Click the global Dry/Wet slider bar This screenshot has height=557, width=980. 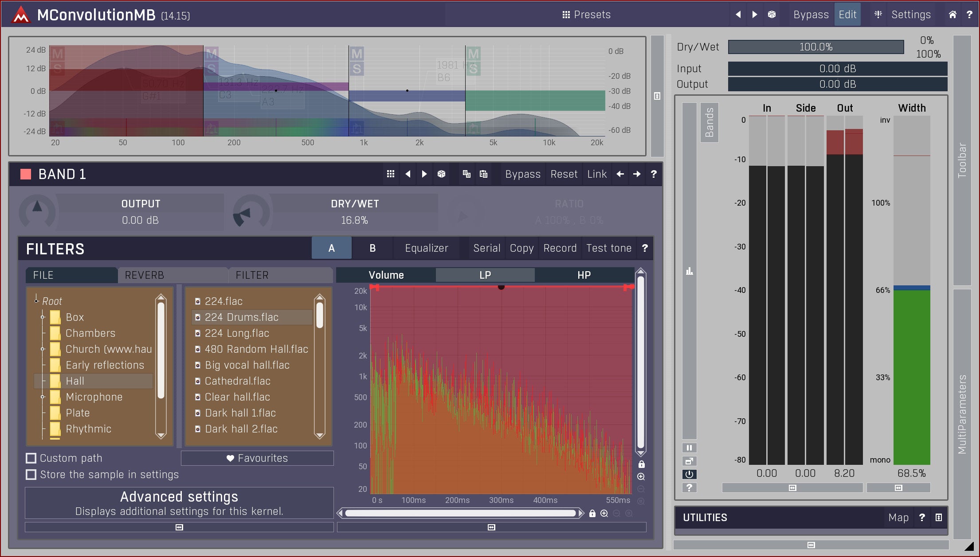pos(815,47)
